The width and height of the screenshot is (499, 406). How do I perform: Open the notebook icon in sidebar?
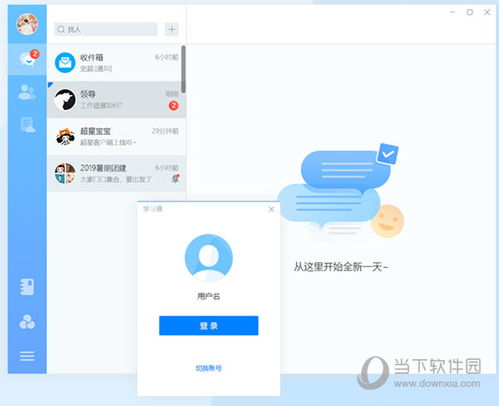pos(27,287)
